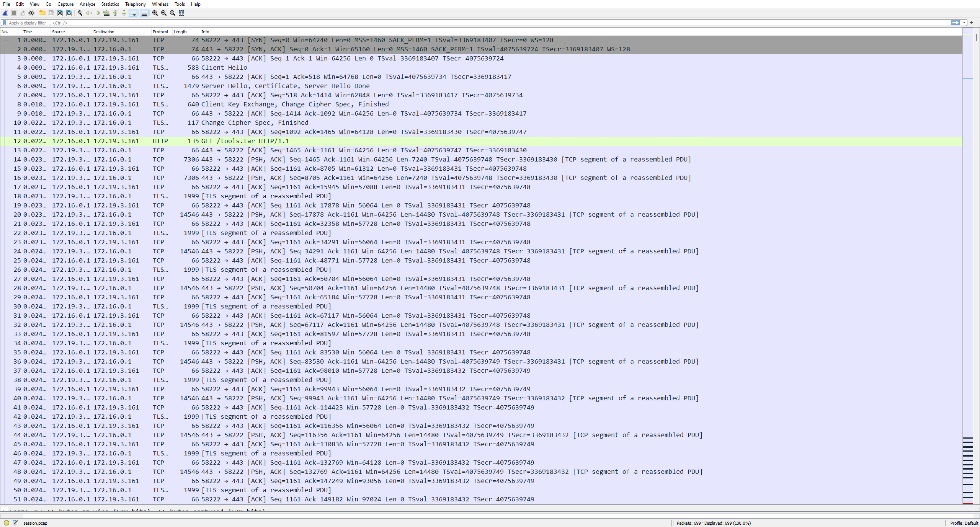The height and width of the screenshot is (527, 980).
Task: Open the Telephony menu
Action: (x=136, y=4)
